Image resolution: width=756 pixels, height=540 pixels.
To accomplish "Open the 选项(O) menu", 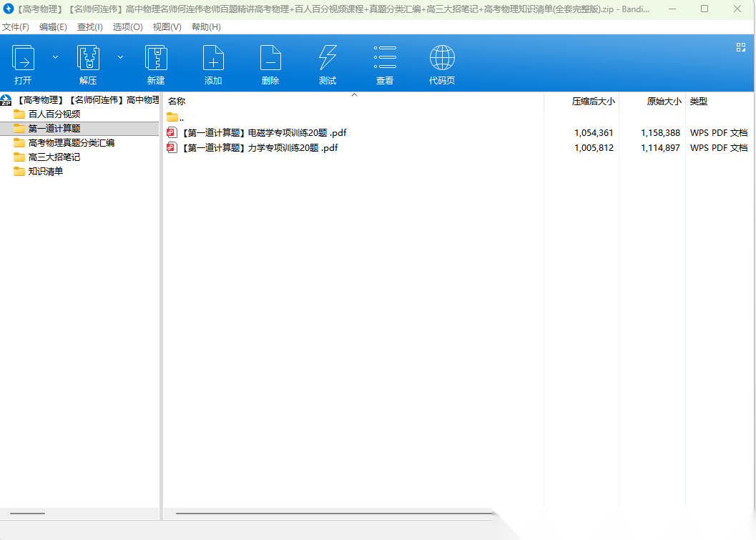I will click(127, 27).
